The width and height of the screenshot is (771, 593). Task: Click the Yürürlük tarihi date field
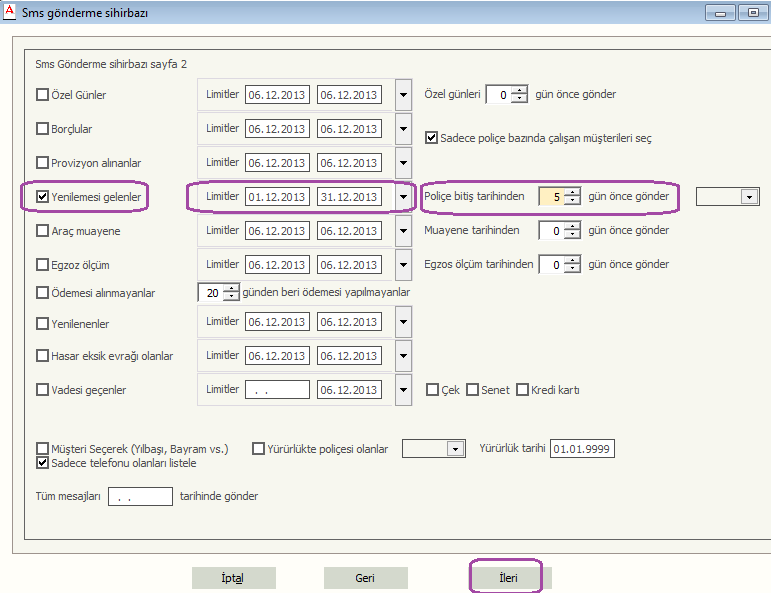click(582, 449)
